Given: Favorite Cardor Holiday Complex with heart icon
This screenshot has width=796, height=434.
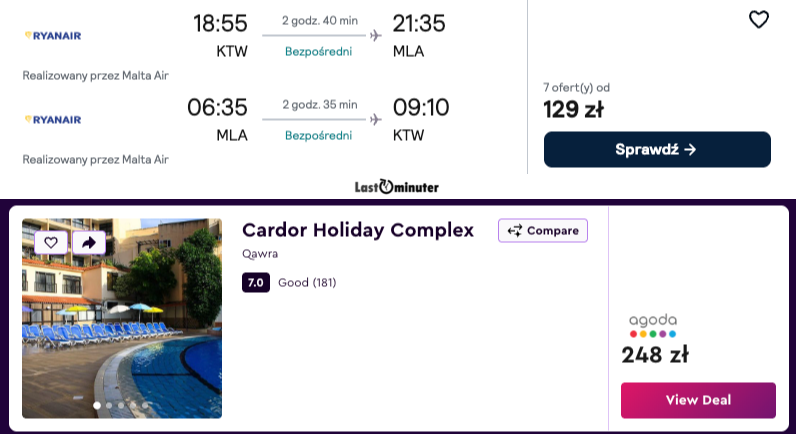Looking at the screenshot, I should click(52, 242).
